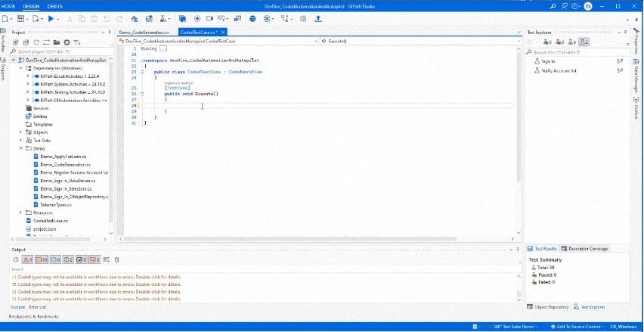The width and height of the screenshot is (644, 332).
Task: Expand the Objects tree node
Action: click(x=20, y=132)
